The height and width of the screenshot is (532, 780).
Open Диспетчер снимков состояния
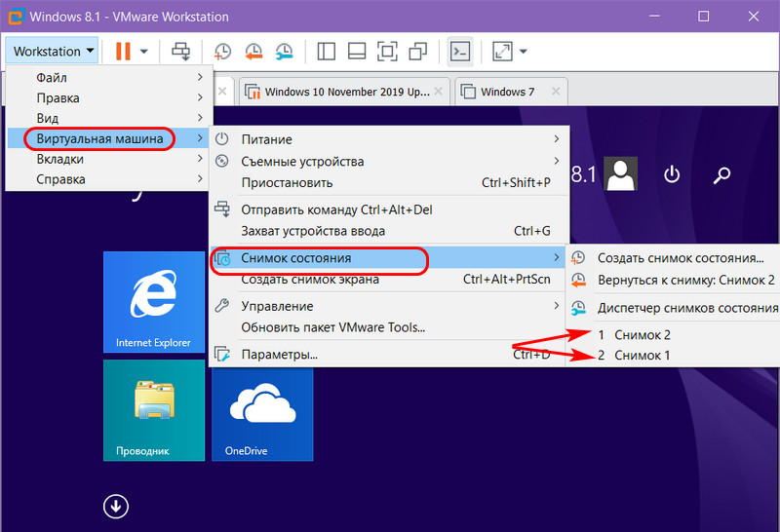(x=674, y=308)
